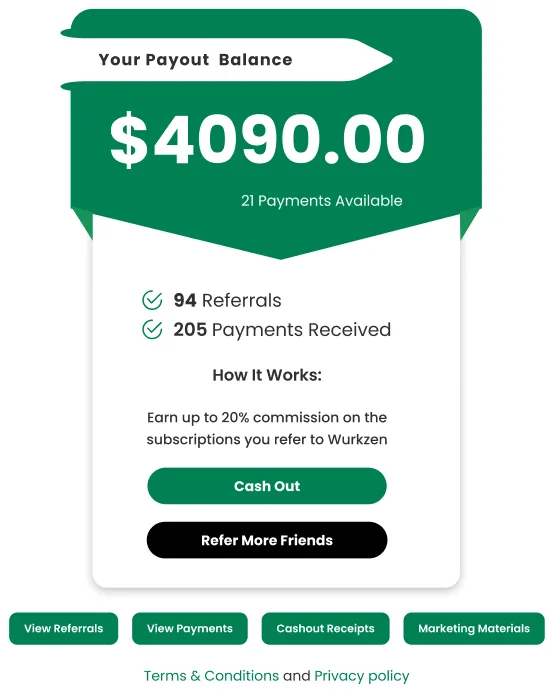
Task: Select Refer More Friends button
Action: pyautogui.click(x=267, y=540)
